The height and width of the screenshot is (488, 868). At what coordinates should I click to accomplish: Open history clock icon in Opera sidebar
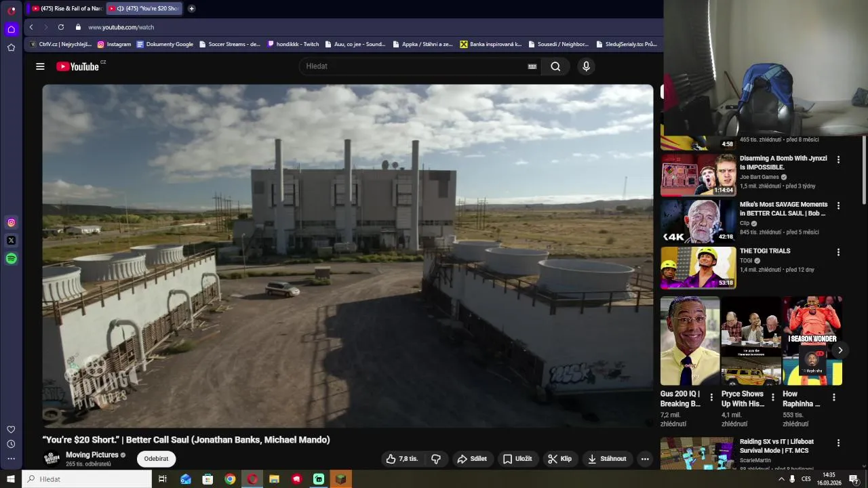[11, 444]
